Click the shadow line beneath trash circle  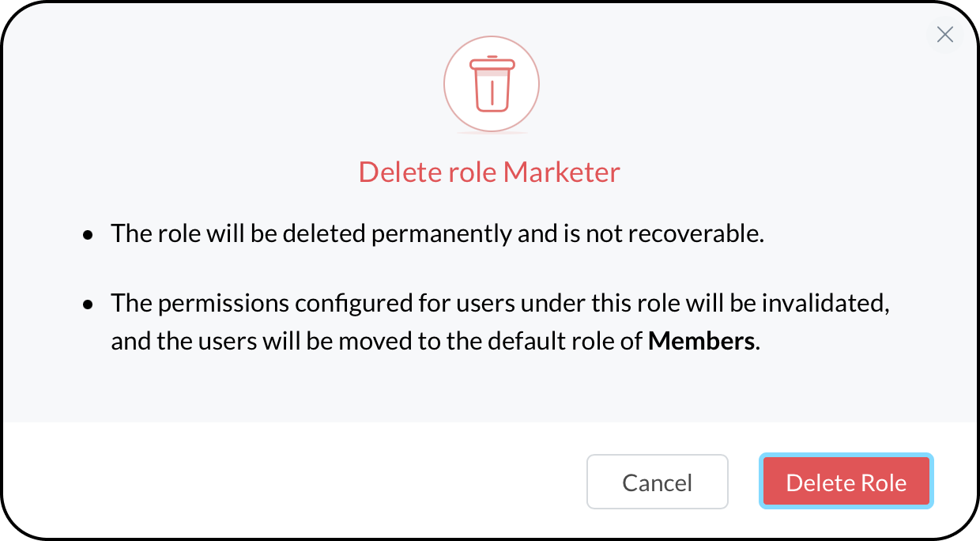tap(492, 134)
